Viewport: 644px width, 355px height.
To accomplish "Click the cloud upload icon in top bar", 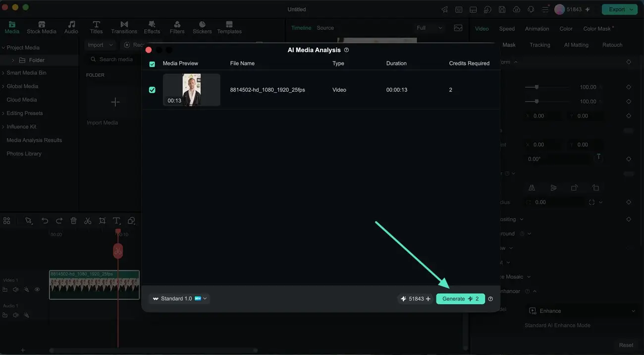I will click(517, 9).
